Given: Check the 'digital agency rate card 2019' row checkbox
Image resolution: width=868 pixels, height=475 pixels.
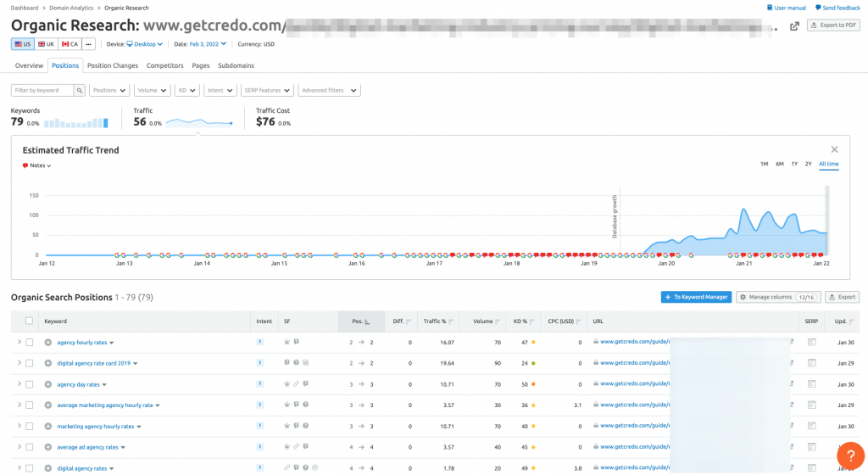Looking at the screenshot, I should (x=30, y=364).
